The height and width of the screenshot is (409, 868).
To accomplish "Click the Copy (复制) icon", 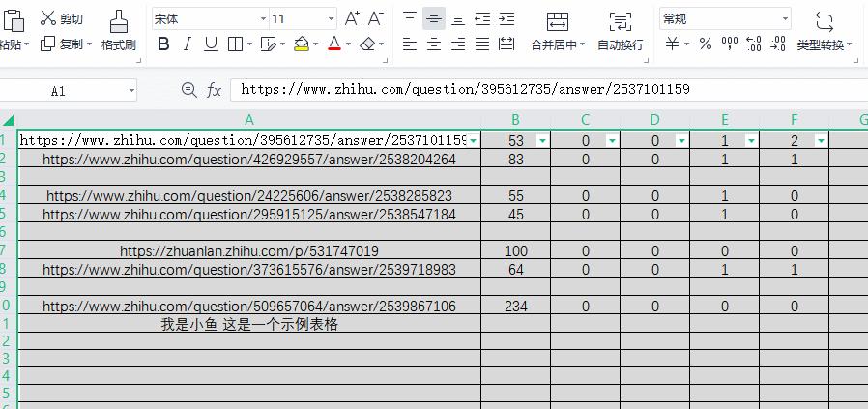I will (48, 44).
